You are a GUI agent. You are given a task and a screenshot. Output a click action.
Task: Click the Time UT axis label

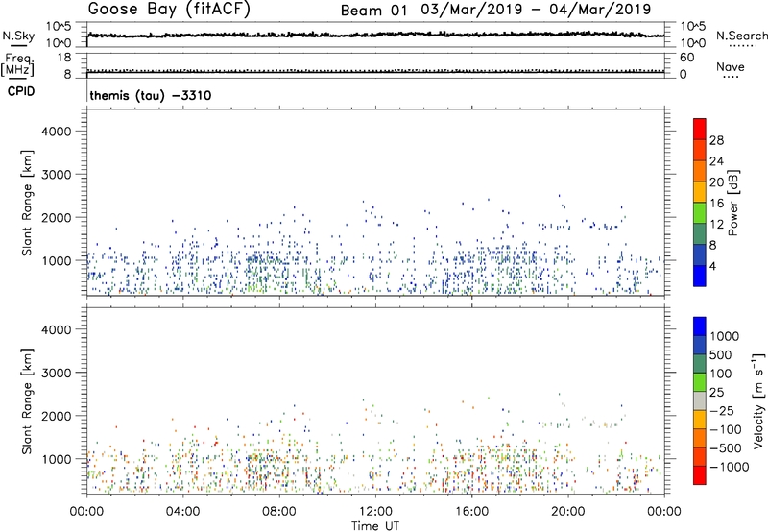tap(375, 526)
